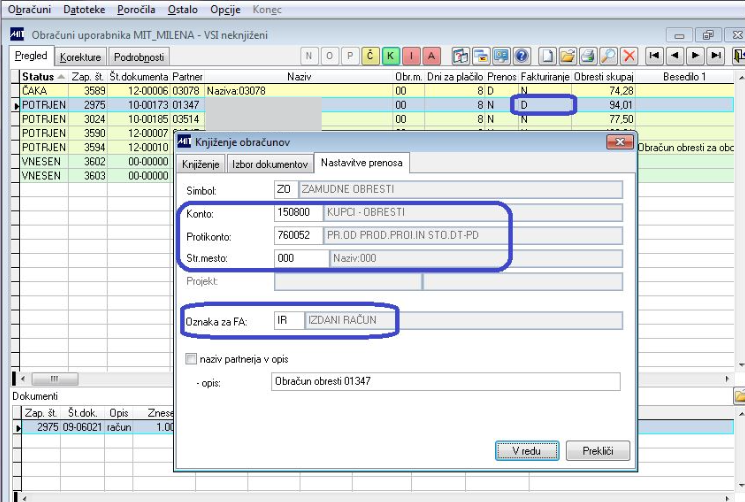Viewport: 745px width, 502px height.
Task: Click the red I status button
Action: [411, 56]
